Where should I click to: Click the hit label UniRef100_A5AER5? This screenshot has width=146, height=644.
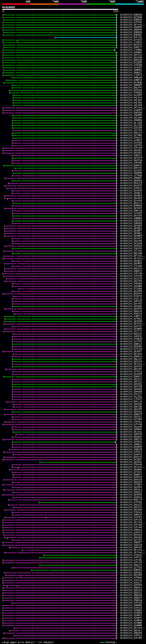point(131,27)
